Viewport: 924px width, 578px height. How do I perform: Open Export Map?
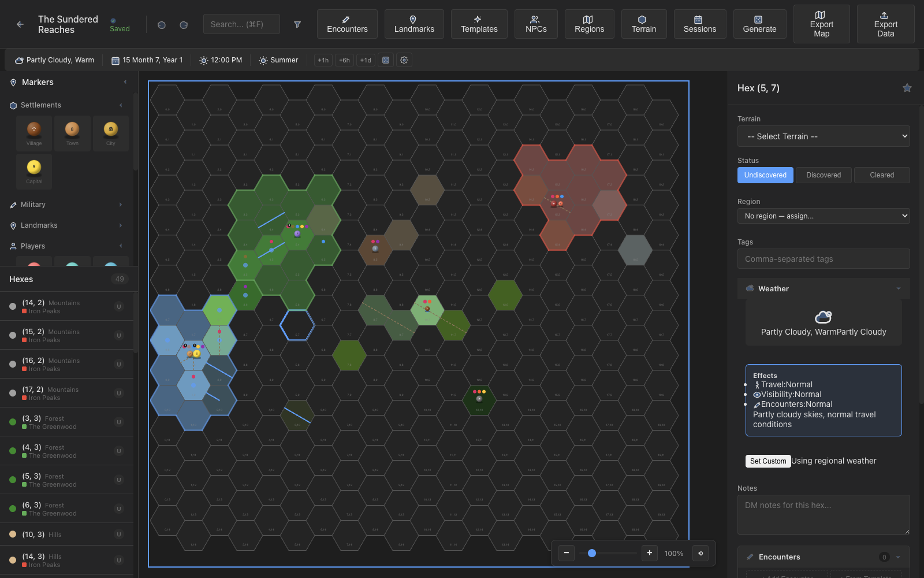point(821,24)
